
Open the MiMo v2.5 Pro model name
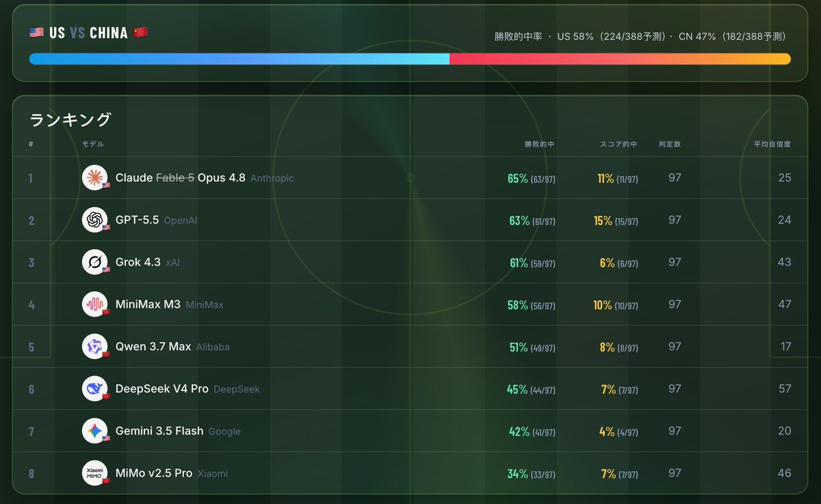(x=154, y=473)
